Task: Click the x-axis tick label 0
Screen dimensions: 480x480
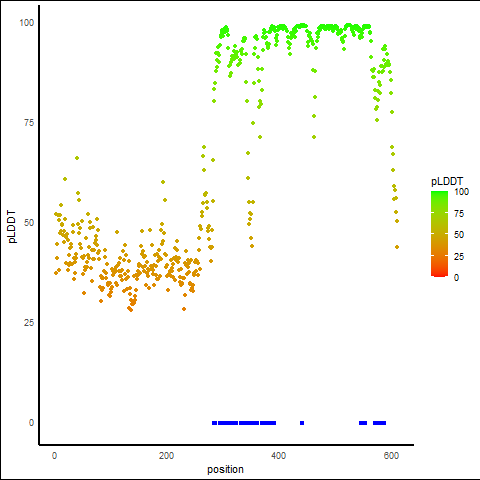Action: pos(54,456)
